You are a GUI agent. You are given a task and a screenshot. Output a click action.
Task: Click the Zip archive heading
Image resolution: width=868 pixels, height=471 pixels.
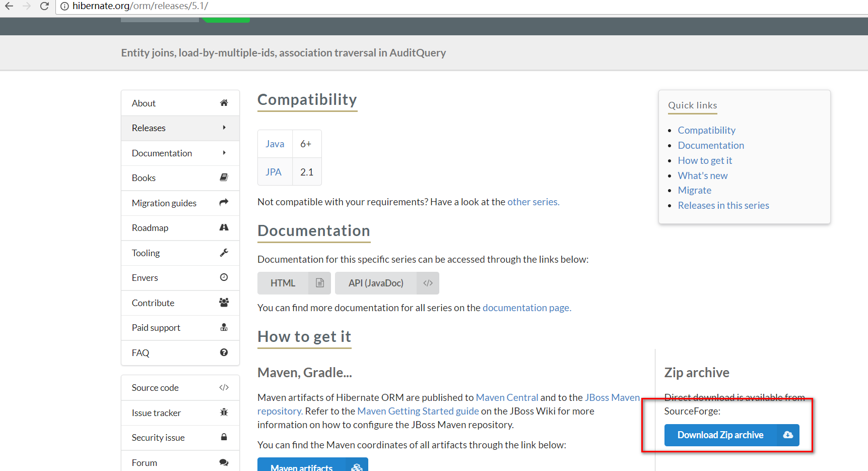(697, 373)
